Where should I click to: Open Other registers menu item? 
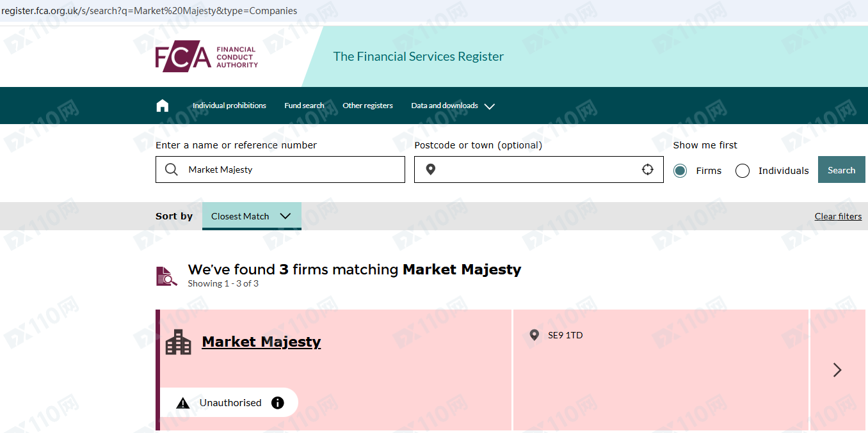point(367,106)
